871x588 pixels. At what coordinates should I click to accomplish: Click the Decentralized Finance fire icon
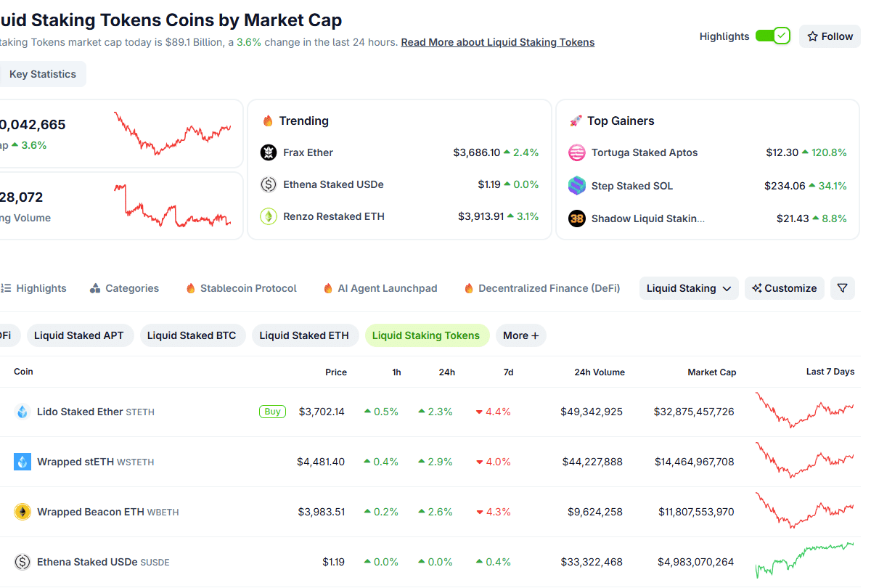point(469,288)
